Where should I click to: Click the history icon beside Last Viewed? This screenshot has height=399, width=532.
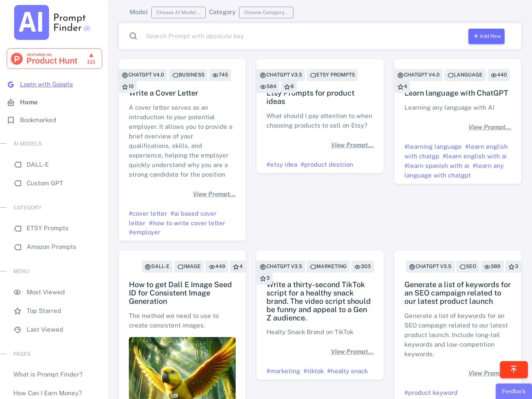17,330
